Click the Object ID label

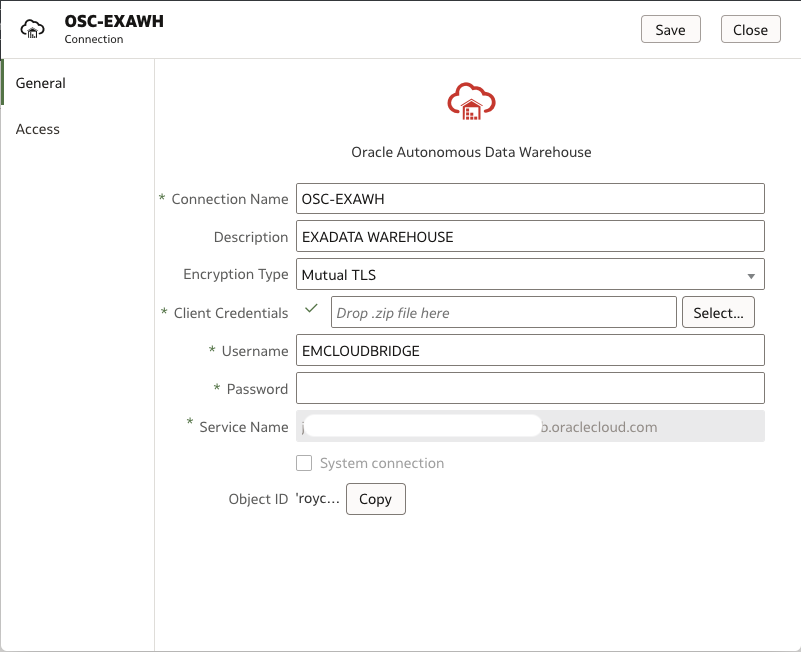258,499
